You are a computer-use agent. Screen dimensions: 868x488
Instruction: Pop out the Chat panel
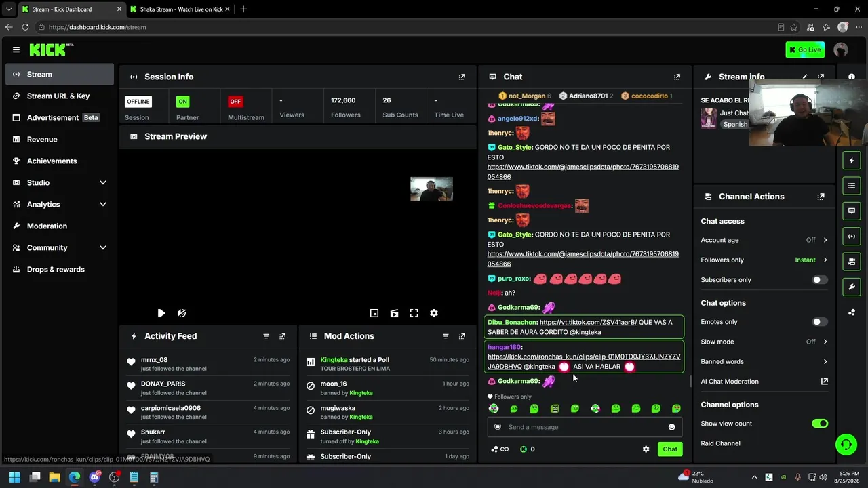[677, 77]
